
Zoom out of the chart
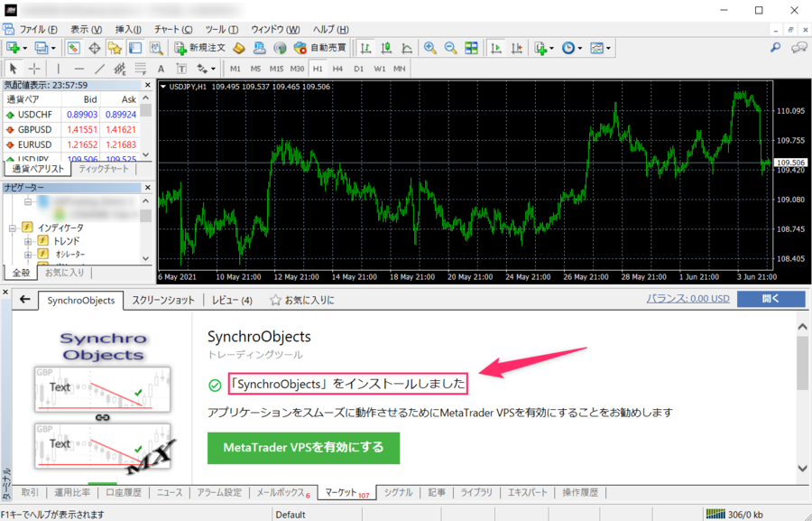pos(450,48)
